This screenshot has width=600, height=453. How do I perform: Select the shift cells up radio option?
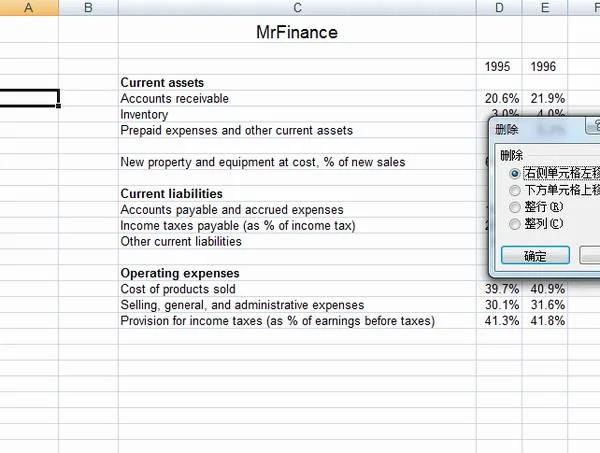pyautogui.click(x=515, y=190)
